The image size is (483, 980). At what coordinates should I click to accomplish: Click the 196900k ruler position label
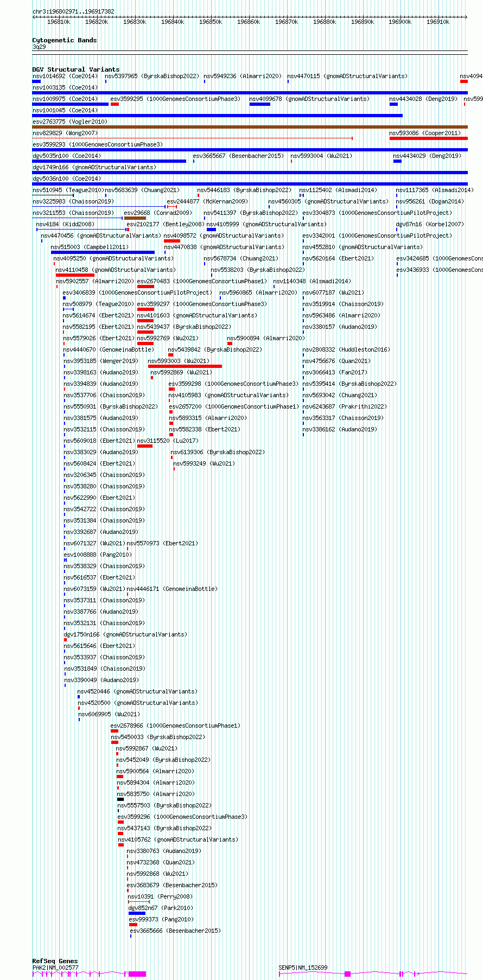(400, 22)
